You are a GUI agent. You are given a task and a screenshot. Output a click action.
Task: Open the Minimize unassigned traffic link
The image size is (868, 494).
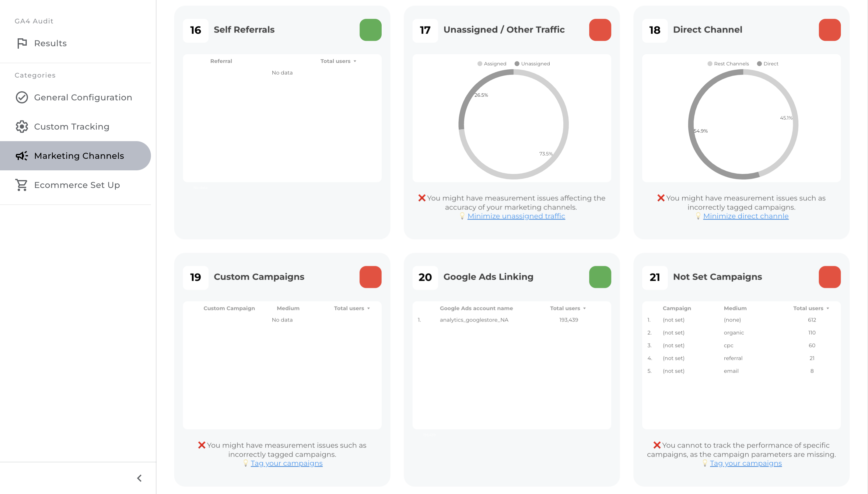click(x=516, y=216)
